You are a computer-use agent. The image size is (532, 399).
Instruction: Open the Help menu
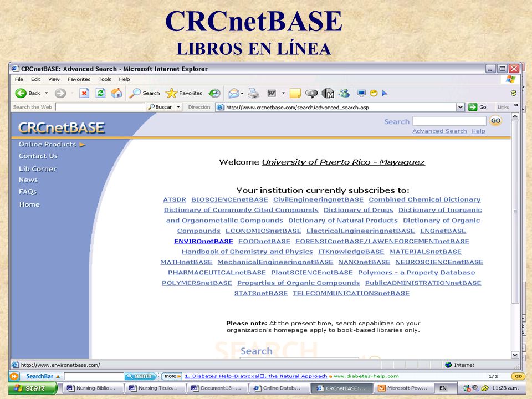[x=124, y=79]
